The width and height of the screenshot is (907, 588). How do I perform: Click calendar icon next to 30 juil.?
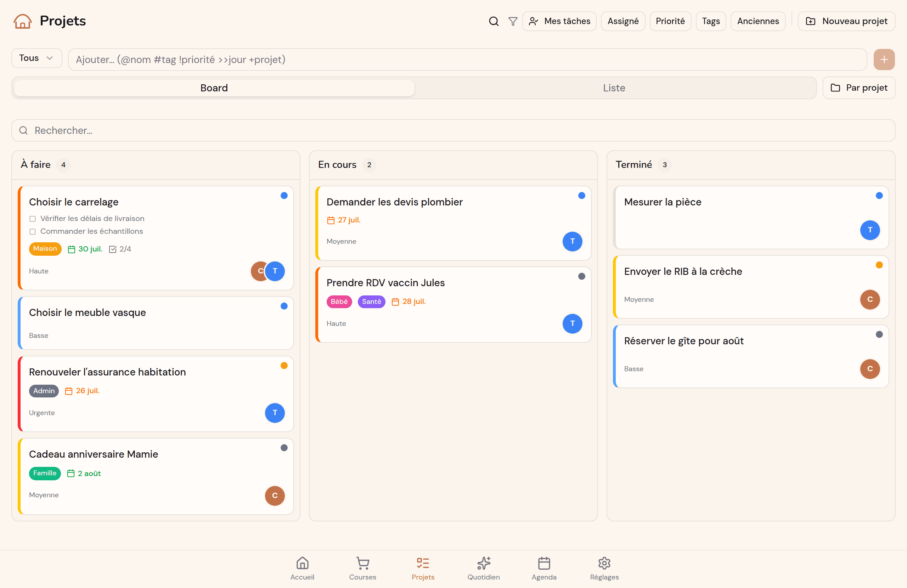tap(71, 249)
